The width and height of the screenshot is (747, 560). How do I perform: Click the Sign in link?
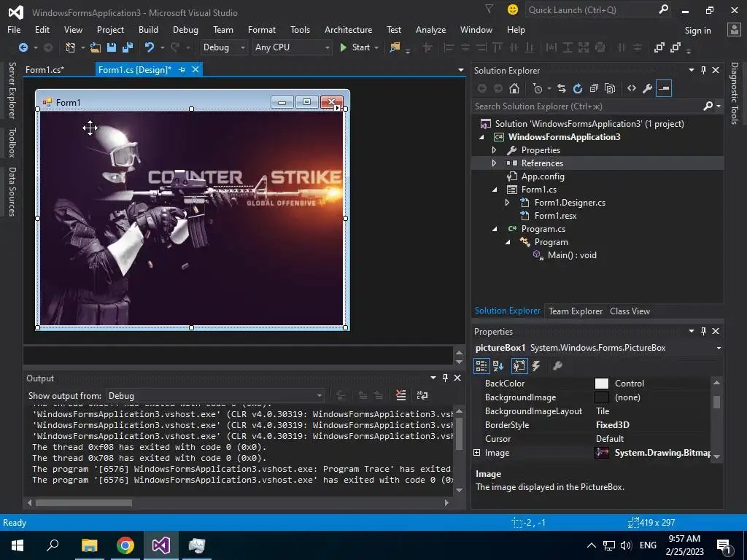pos(698,31)
